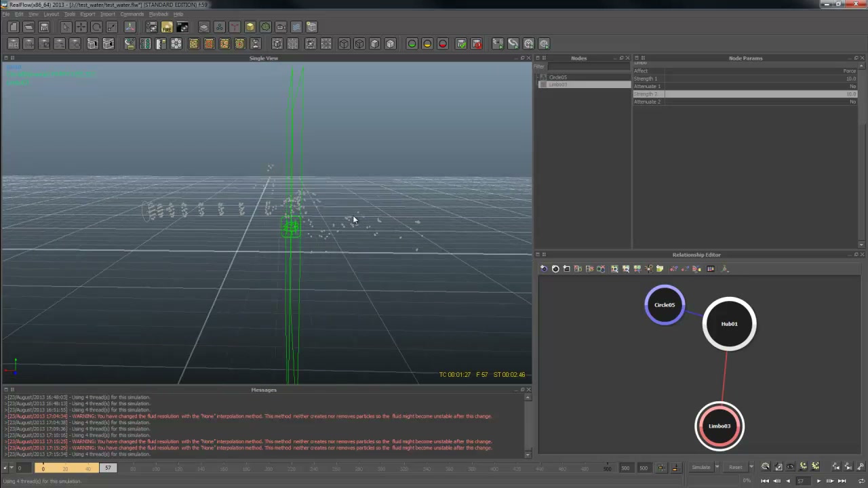Image resolution: width=868 pixels, height=488 pixels.
Task: Select the Limbo03 node in Relationship Editor
Action: (x=719, y=426)
